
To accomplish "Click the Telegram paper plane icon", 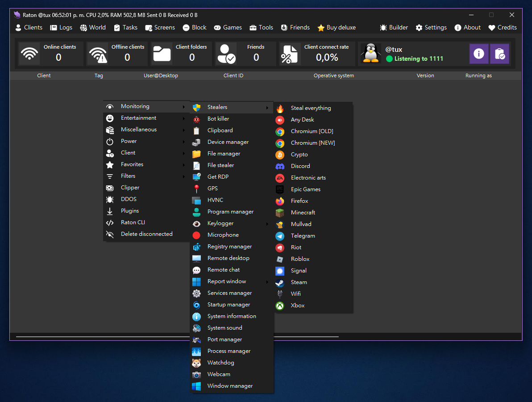I will 280,236.
